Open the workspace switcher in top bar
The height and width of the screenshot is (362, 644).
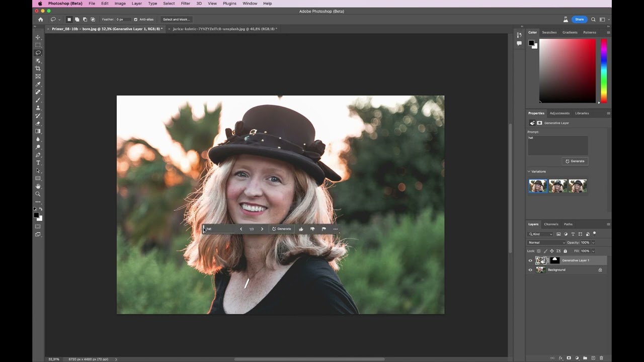click(603, 20)
